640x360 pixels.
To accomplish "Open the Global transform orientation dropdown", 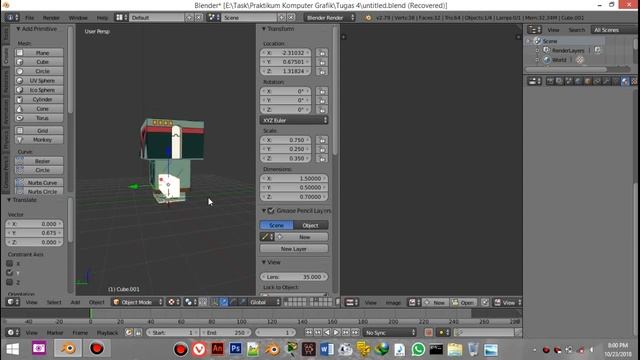I will click(x=264, y=302).
